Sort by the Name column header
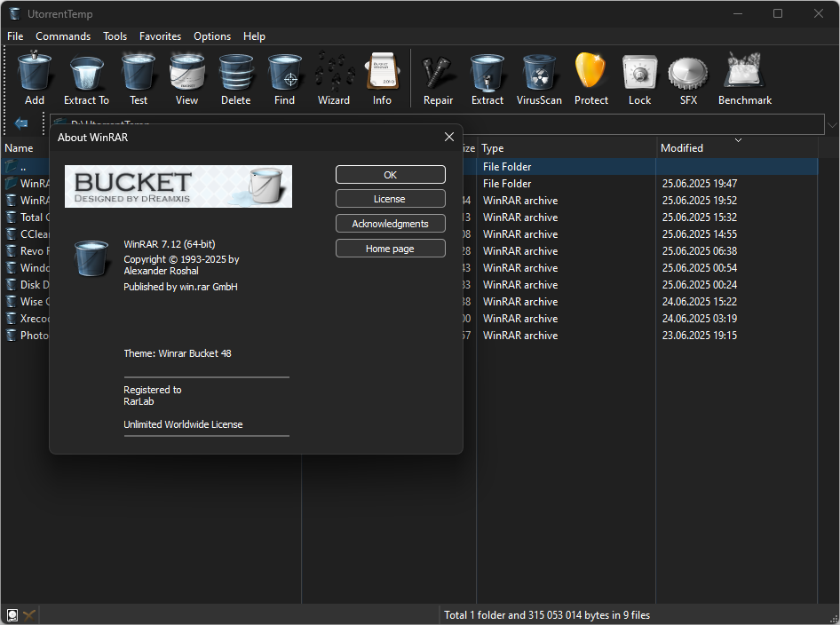The height and width of the screenshot is (625, 840). pos(19,147)
